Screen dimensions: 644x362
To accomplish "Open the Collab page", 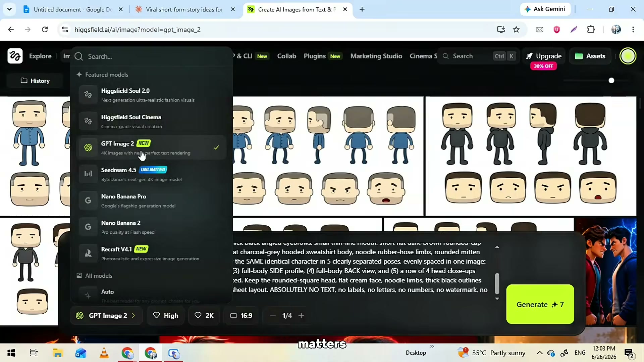I will click(x=286, y=56).
